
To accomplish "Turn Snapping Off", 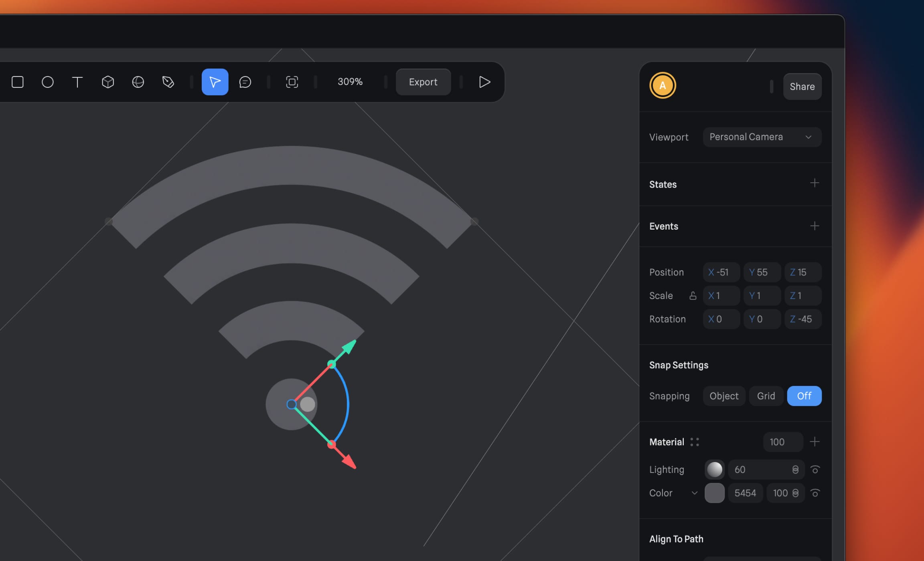I will [x=804, y=396].
